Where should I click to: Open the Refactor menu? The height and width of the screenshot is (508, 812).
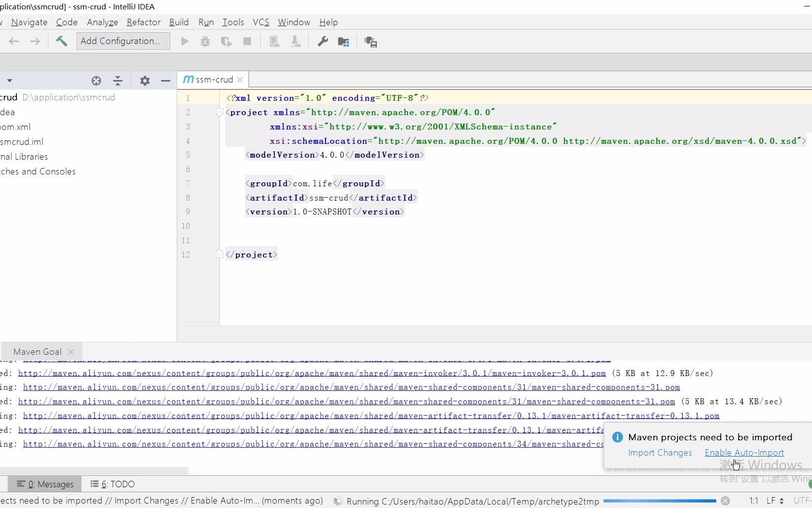pos(143,22)
